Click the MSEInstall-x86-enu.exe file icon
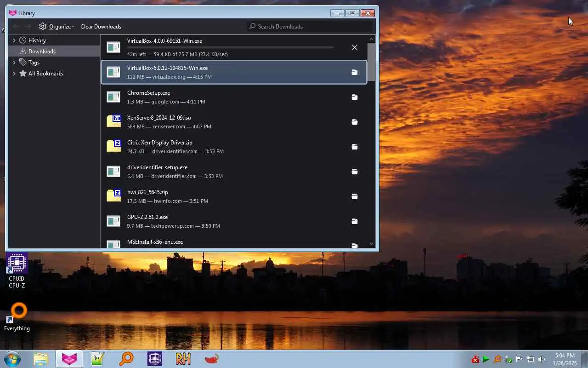Viewport: 588px width, 368px height. 113,244
